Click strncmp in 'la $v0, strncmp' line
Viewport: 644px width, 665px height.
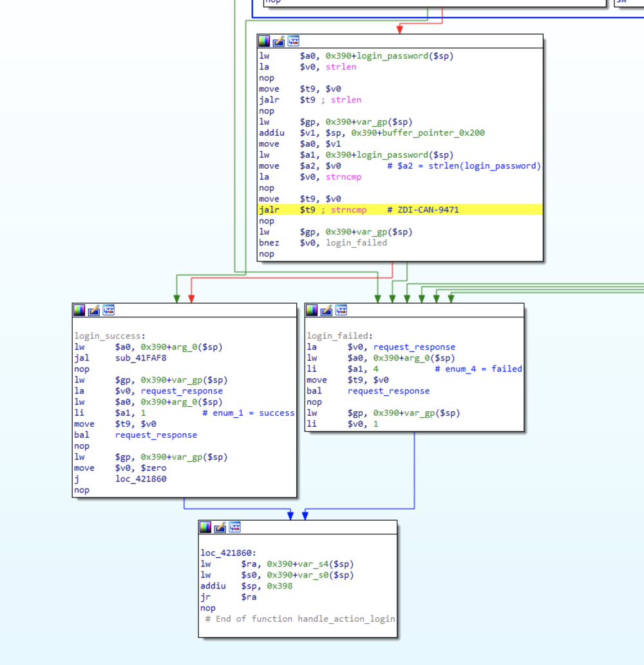[x=344, y=177]
